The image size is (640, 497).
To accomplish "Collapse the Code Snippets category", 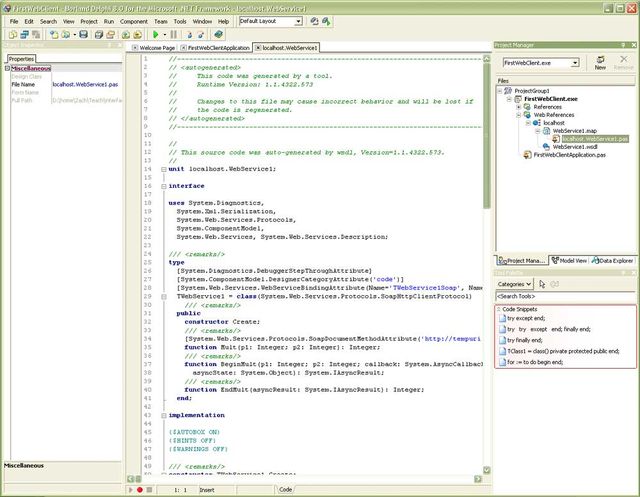I will point(498,309).
